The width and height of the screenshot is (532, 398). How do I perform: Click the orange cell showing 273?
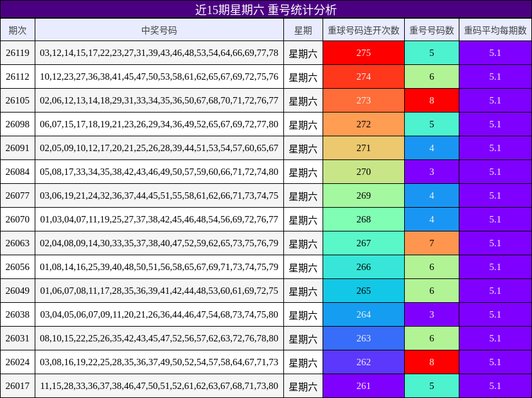click(364, 100)
